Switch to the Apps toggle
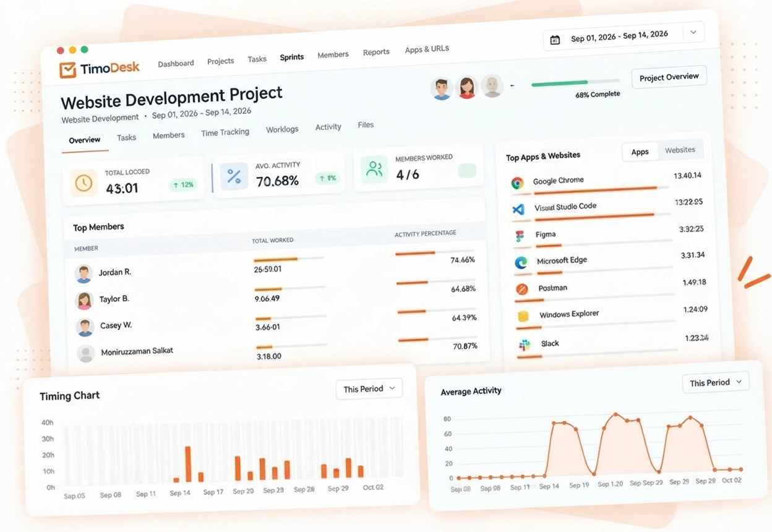The image size is (772, 532). pyautogui.click(x=640, y=152)
